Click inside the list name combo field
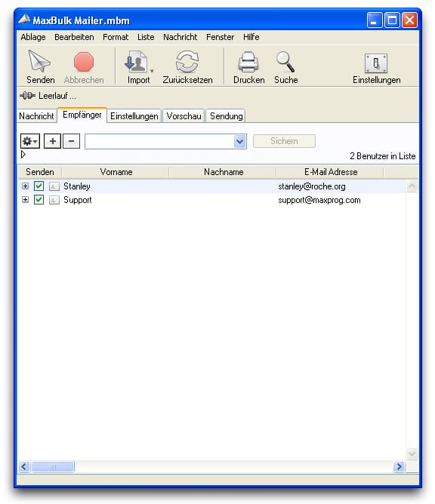The width and height of the screenshot is (435, 504). (159, 141)
